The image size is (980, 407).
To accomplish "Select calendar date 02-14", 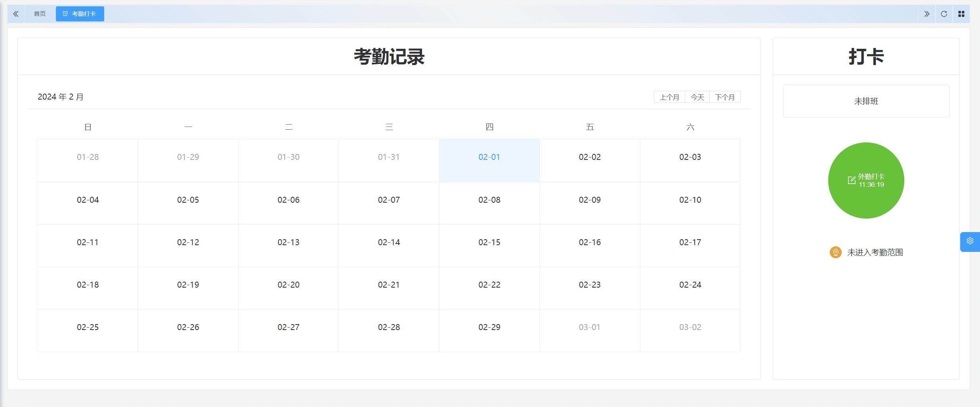I will click(389, 245).
